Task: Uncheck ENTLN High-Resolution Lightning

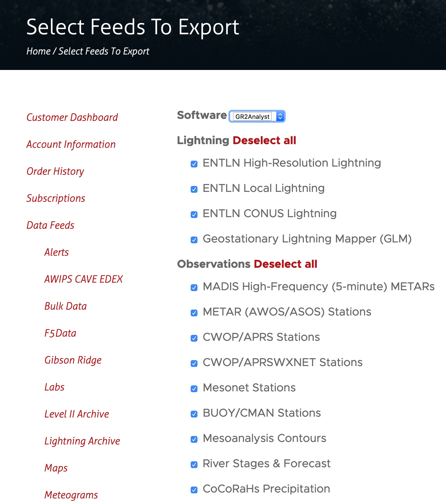Action: pos(194,164)
